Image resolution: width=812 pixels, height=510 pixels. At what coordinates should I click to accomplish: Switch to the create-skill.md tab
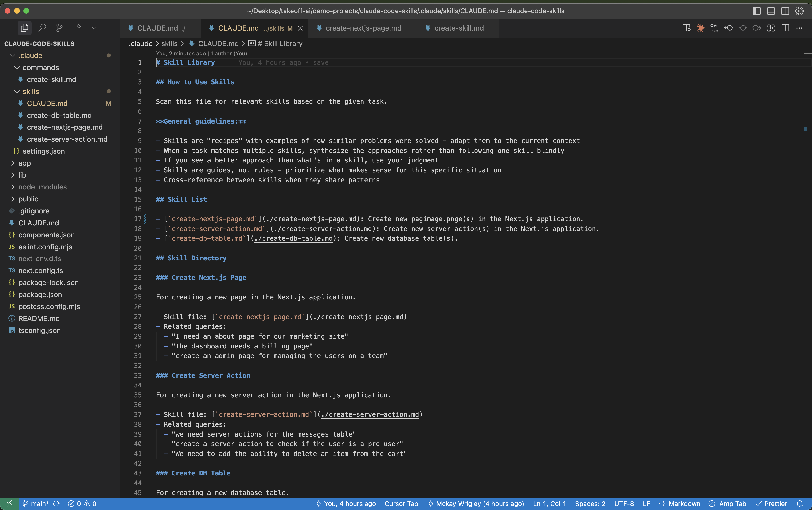[459, 28]
